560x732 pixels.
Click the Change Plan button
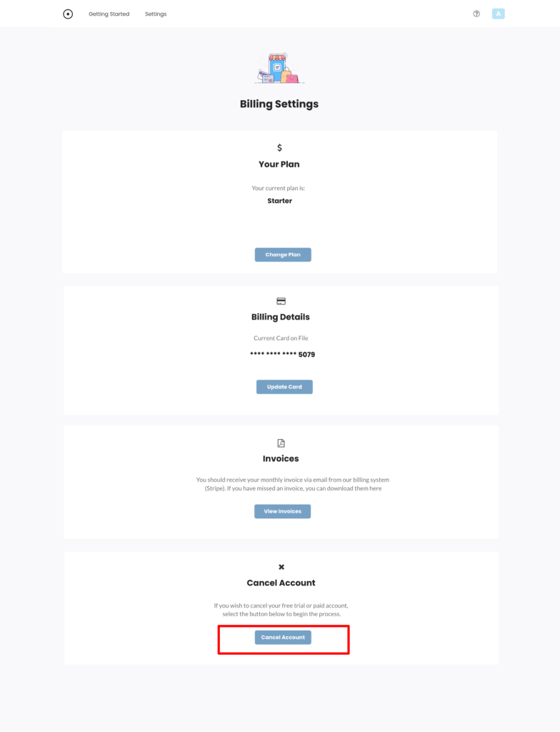tap(283, 255)
